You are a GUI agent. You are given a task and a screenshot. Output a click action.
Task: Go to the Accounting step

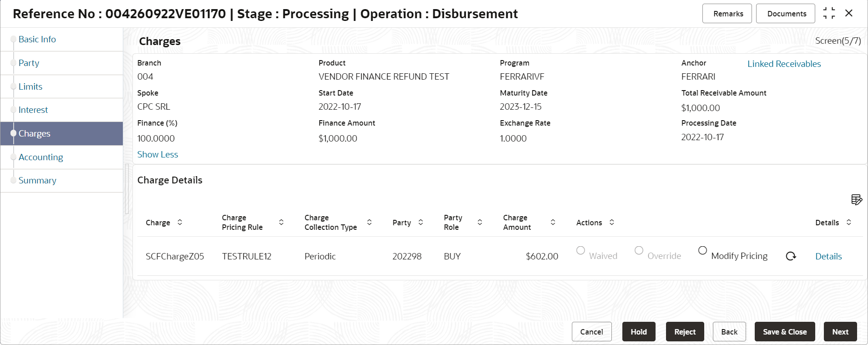pyautogui.click(x=40, y=157)
